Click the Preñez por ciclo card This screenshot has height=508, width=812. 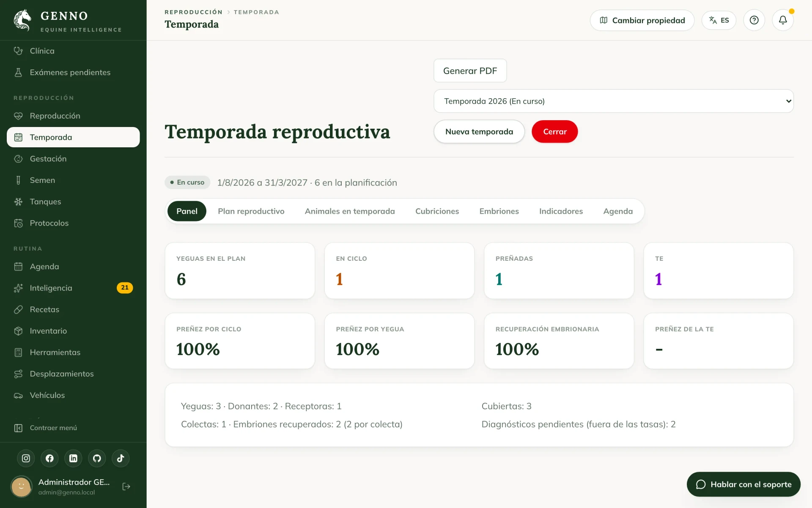(x=240, y=341)
